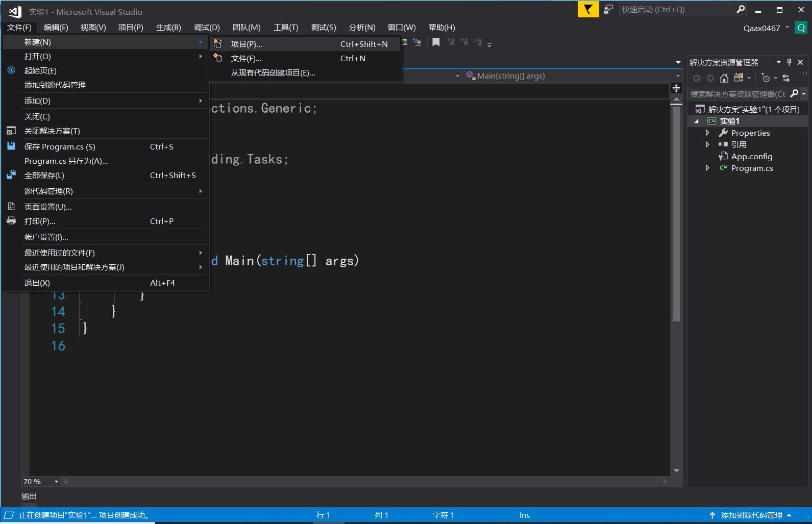Open Solution Explorer window options dropdown
Viewport: 812px width, 524px height.
(x=779, y=62)
